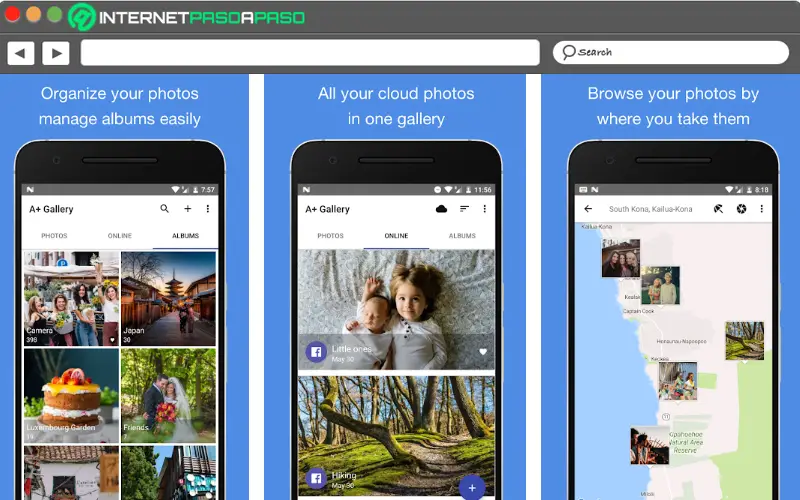Screen dimensions: 800x500
Task: Click the browser forward arrow button
Action: [x=56, y=53]
